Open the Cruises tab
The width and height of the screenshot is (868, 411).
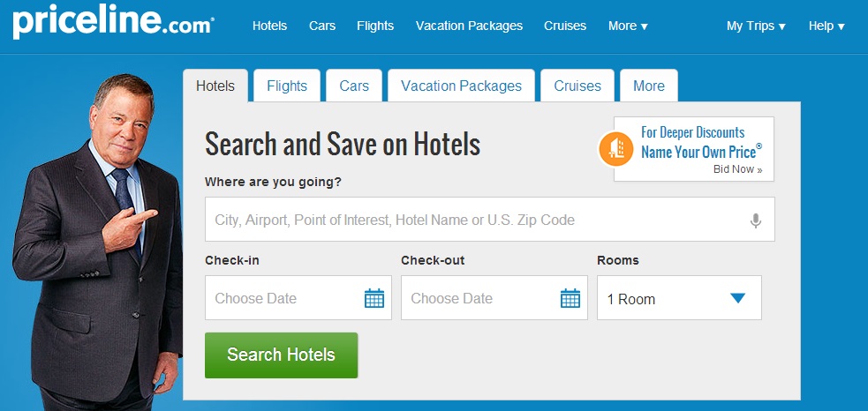[x=577, y=86]
